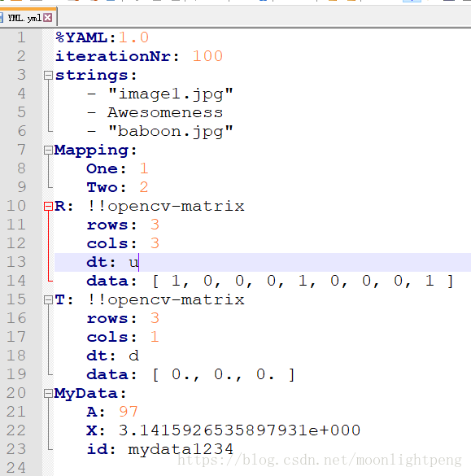471x476 pixels.
Task: Click the T: !!opencv-matrix tag text
Action: 166,300
